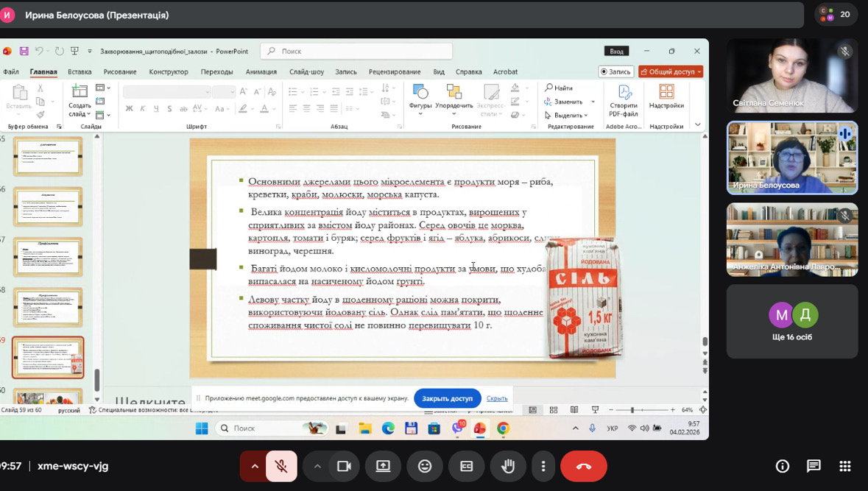Viewport: 868px width, 491px height.
Task: Click the Закрыть доступ button
Action: pyautogui.click(x=447, y=398)
